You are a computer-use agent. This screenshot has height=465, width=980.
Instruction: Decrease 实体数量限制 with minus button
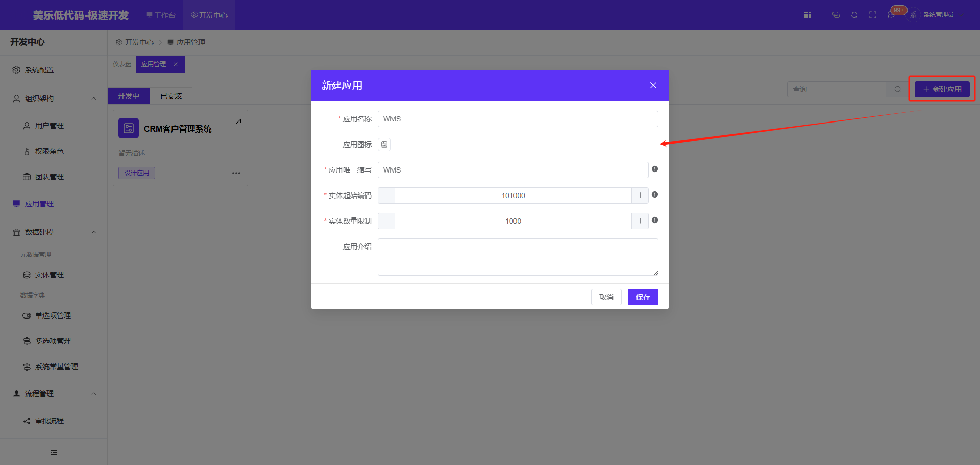pyautogui.click(x=386, y=221)
